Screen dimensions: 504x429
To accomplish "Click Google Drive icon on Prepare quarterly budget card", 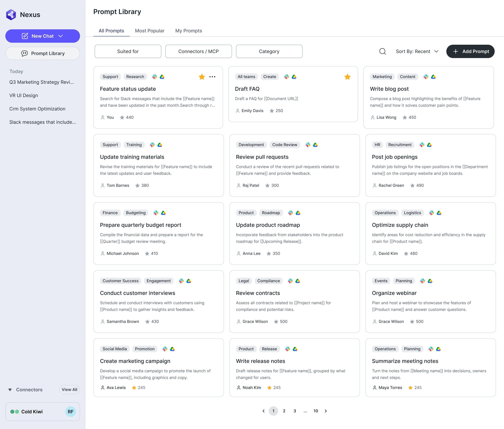I will point(163,213).
